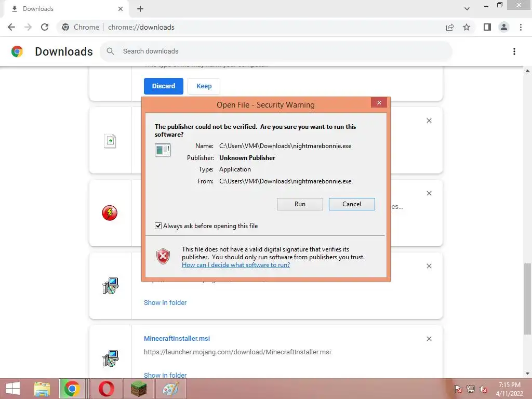Cancel the Open File security warning
Image resolution: width=532 pixels, height=399 pixels.
[x=352, y=204]
